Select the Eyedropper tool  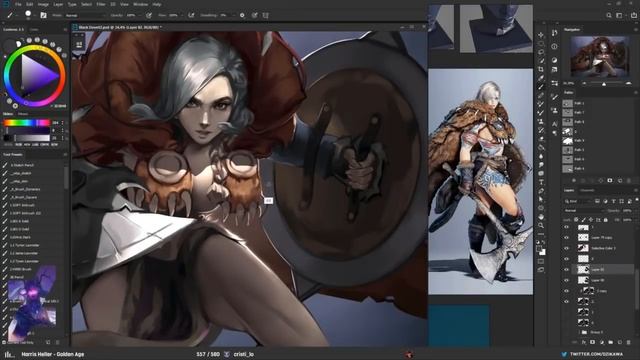tap(541, 78)
